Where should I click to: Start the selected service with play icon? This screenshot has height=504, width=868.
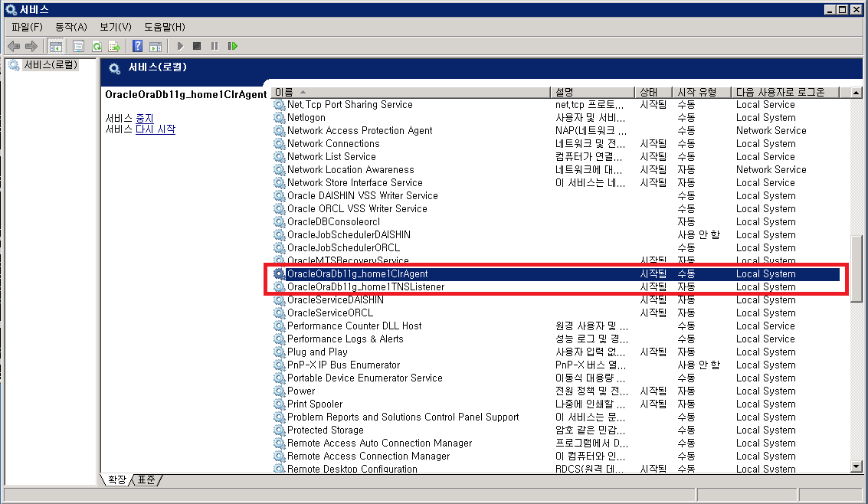click(x=180, y=46)
